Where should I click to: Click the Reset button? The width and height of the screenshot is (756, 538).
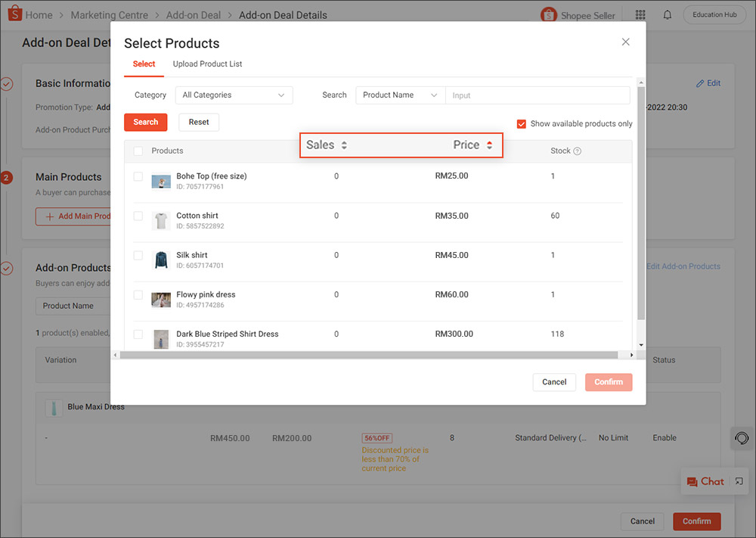pos(198,122)
